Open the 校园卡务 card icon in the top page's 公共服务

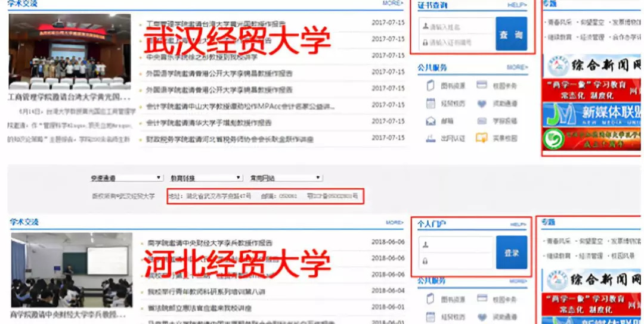point(482,85)
